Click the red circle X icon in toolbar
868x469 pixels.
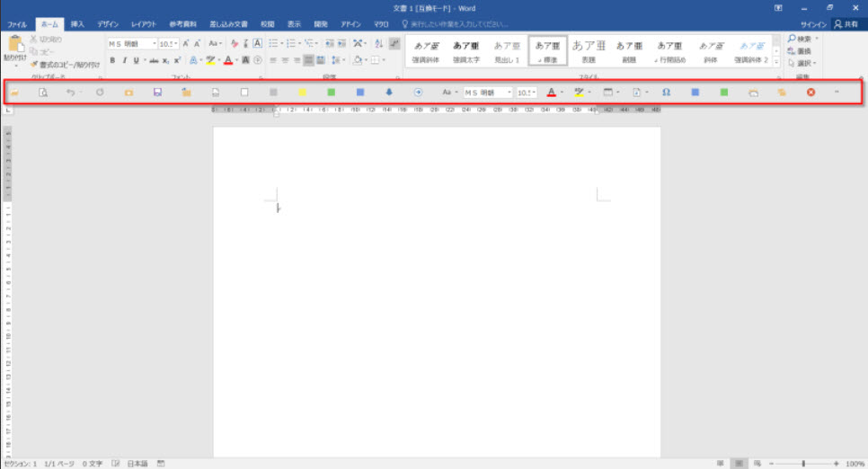point(810,92)
